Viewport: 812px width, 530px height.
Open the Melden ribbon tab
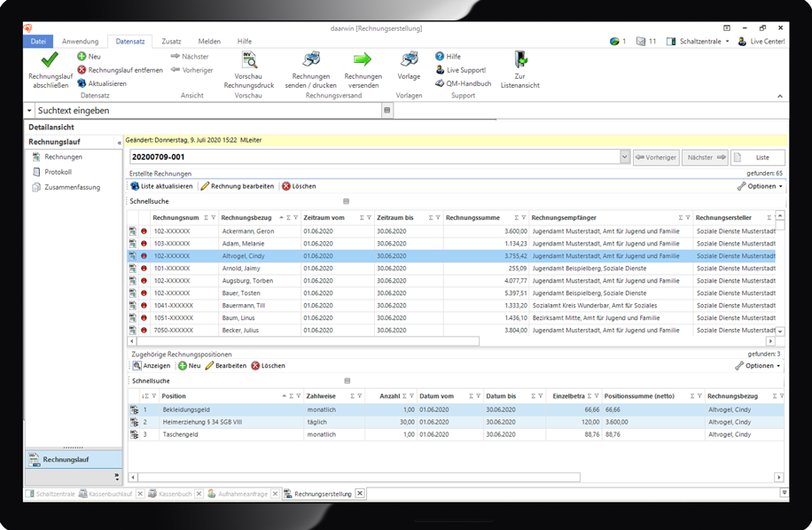209,42
